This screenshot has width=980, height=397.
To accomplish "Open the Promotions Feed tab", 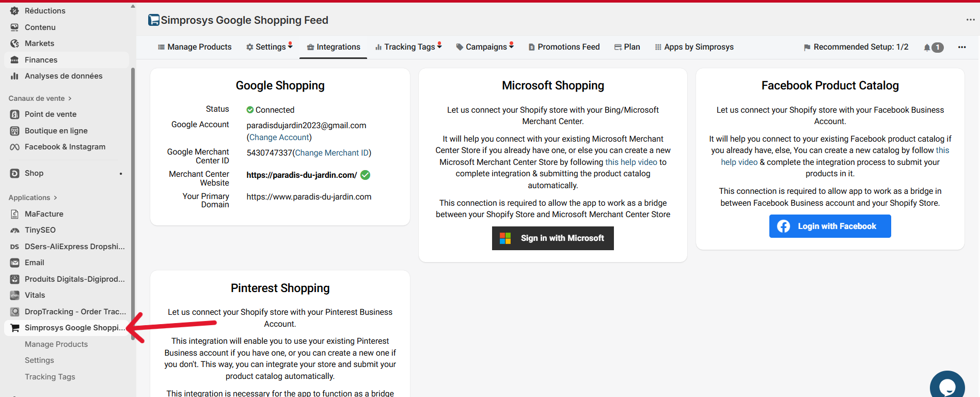I will (x=564, y=47).
